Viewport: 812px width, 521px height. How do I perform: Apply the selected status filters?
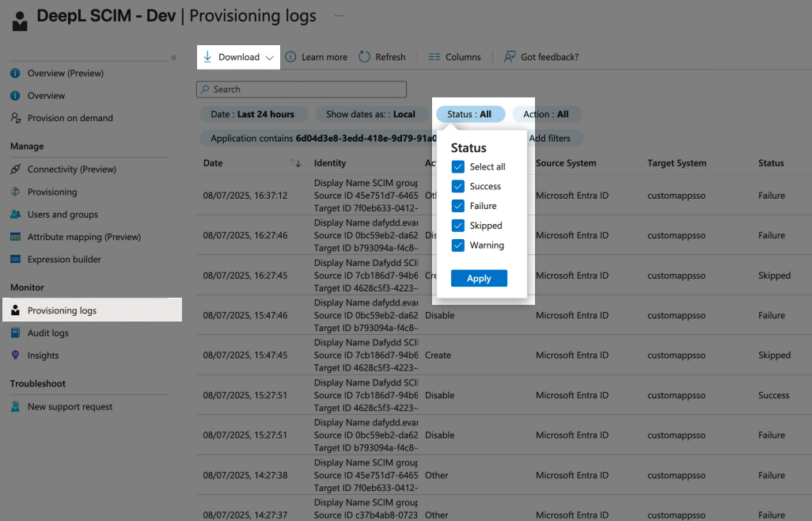coord(479,279)
